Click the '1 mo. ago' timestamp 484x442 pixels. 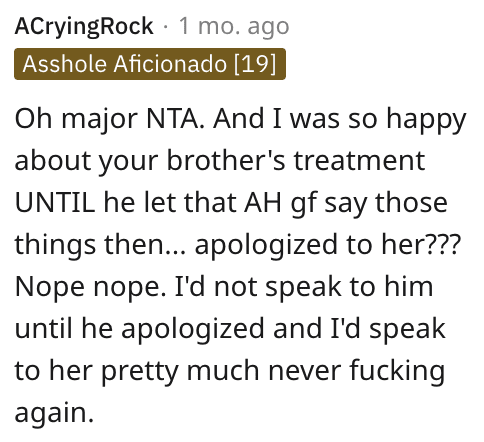234,27
